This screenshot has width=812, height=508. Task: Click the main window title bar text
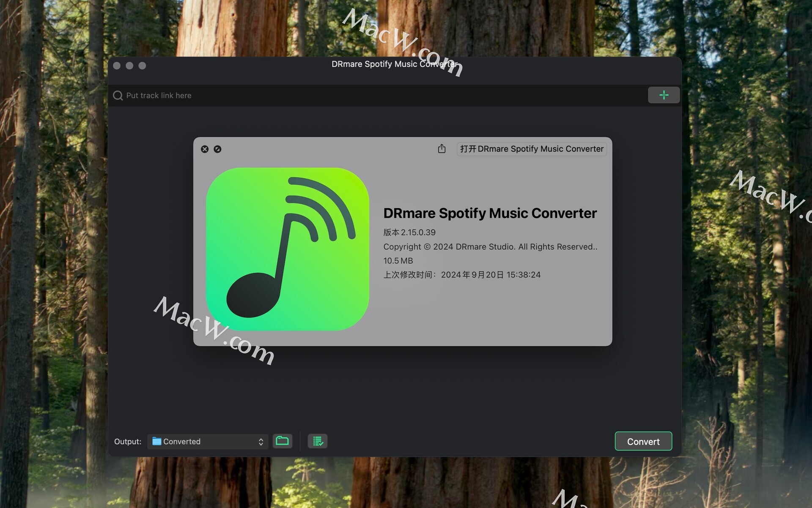pyautogui.click(x=394, y=64)
